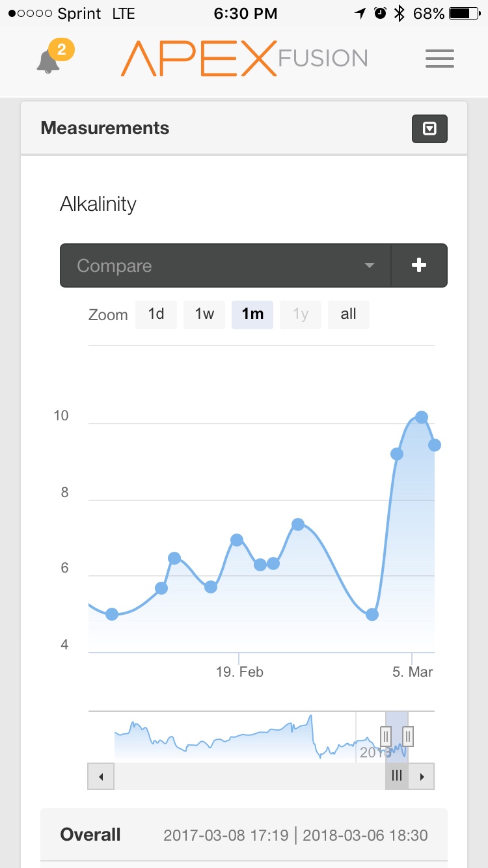Click the APEX Fusion logo
The image size is (488, 868).
(x=245, y=59)
